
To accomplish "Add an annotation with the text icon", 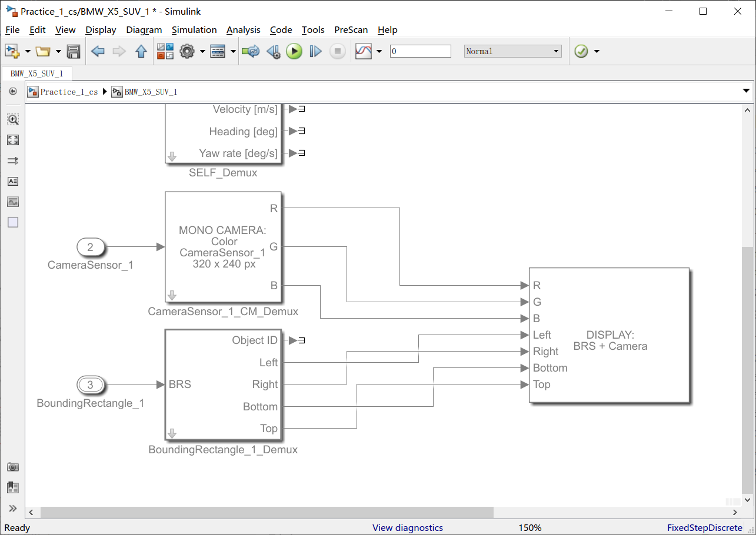I will point(13,181).
